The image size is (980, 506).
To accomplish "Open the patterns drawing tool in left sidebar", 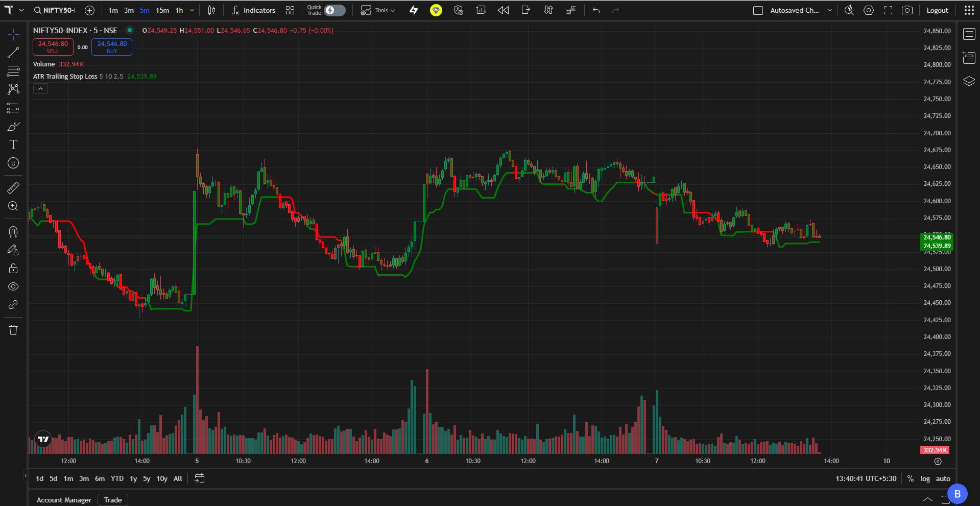I will click(13, 89).
